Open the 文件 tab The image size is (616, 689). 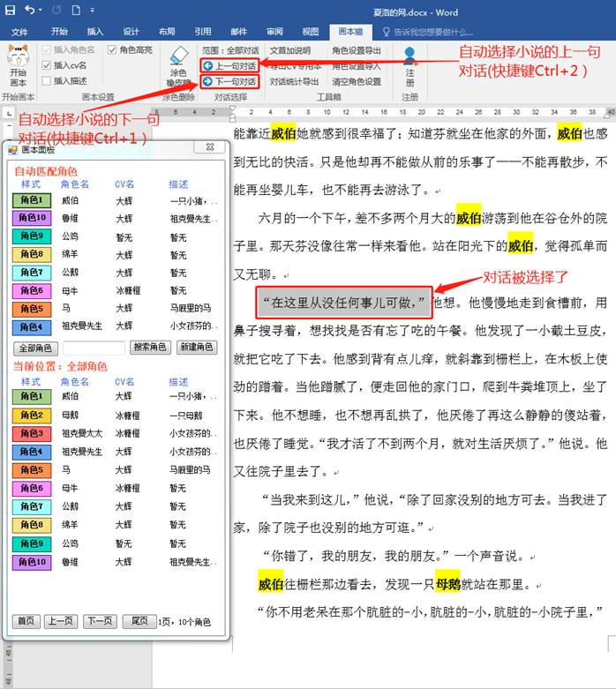(x=19, y=32)
